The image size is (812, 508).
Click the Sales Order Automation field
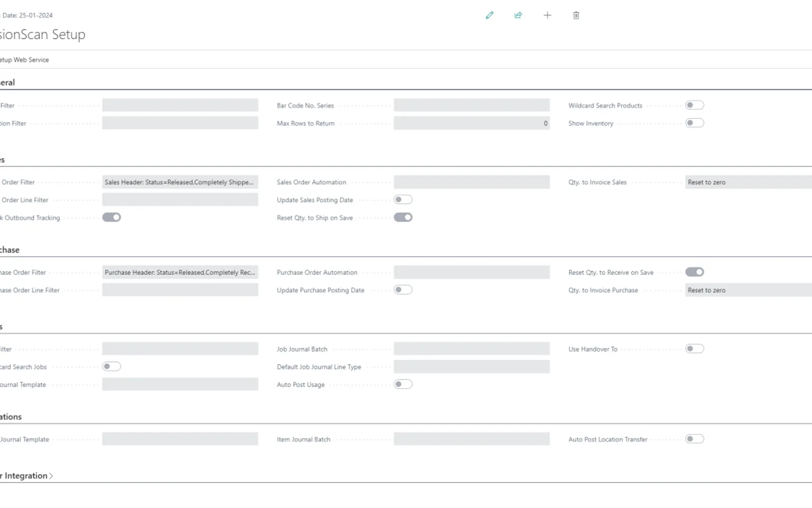(471, 182)
